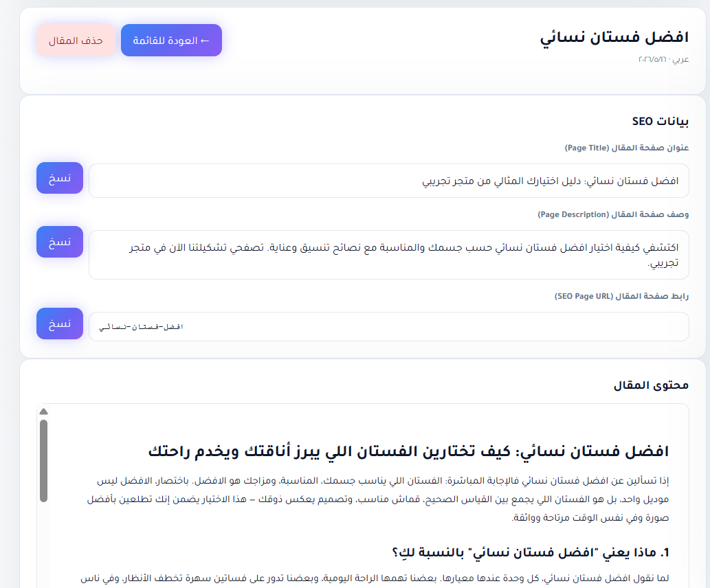Image resolution: width=710 pixels, height=588 pixels.
Task: Go back with العودة للقائمة button
Action: pyautogui.click(x=171, y=41)
